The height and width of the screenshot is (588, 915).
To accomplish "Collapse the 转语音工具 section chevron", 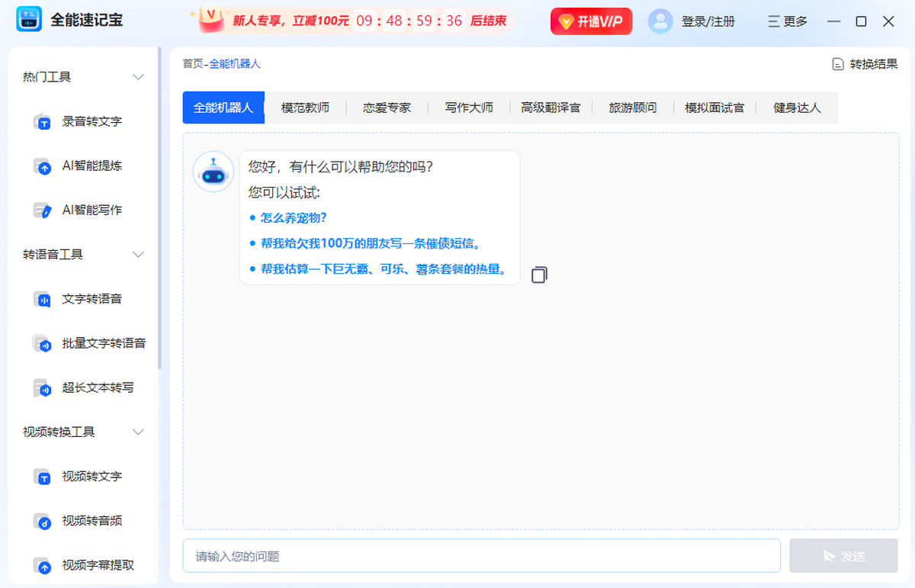I will click(138, 255).
